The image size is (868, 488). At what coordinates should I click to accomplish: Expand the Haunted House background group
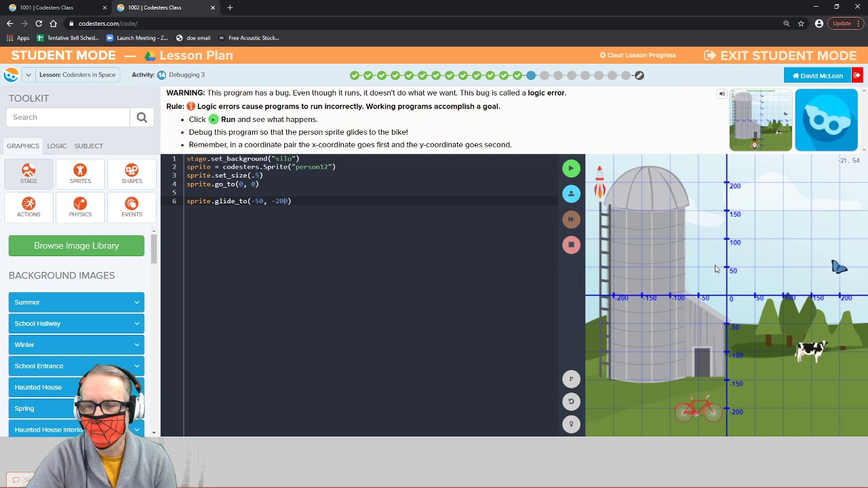point(77,387)
